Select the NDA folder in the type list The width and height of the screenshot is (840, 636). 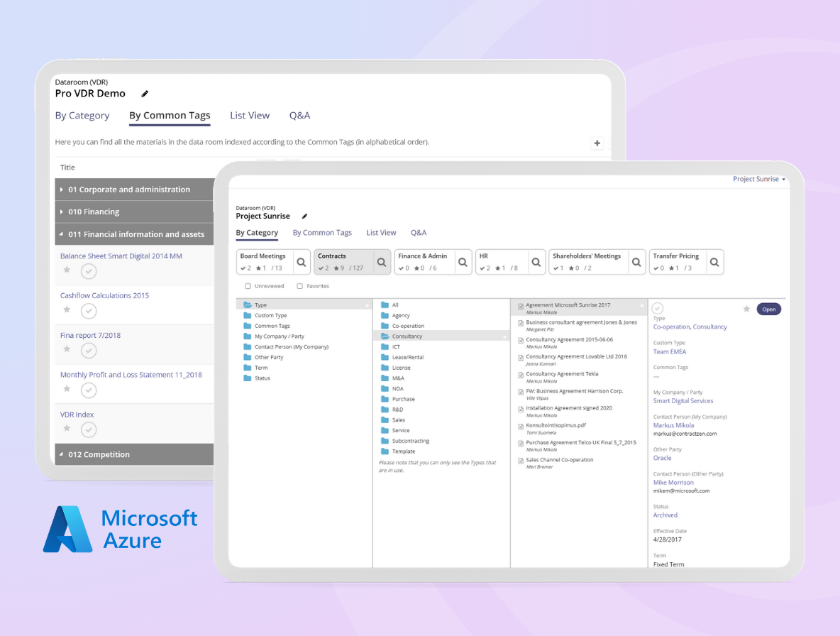pyautogui.click(x=397, y=388)
